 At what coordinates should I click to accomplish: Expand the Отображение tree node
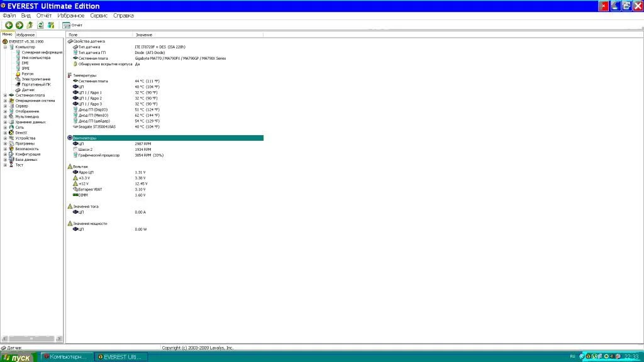click(5, 111)
